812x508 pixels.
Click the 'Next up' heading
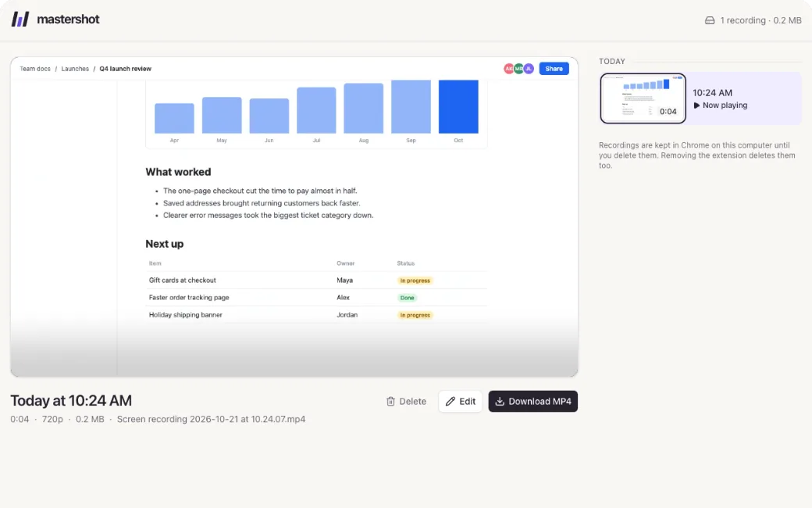click(x=165, y=244)
